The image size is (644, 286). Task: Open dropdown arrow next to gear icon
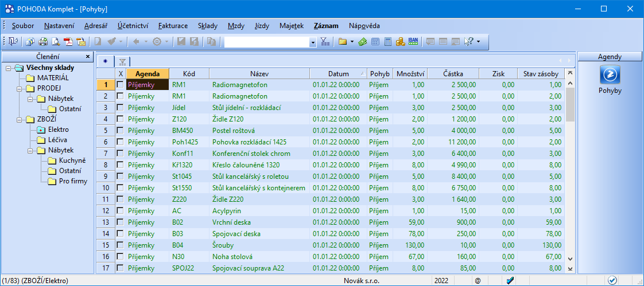(x=166, y=42)
